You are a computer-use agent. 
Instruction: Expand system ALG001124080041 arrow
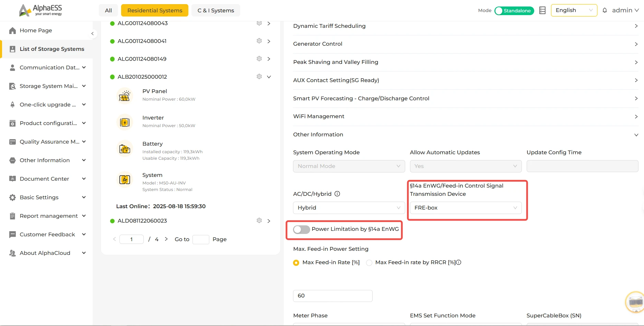coord(269,41)
